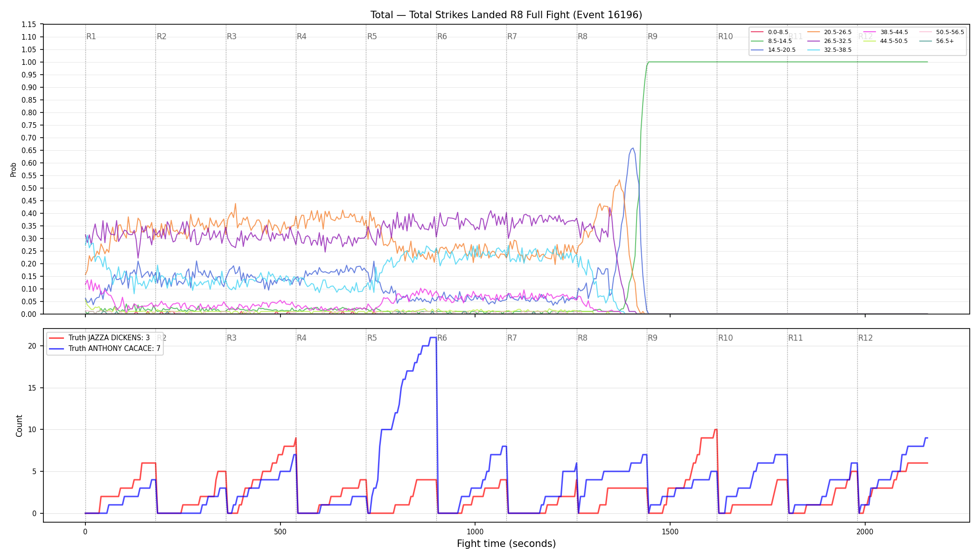The height and width of the screenshot is (560, 980).
Task: Click the R12 round marker in count chart
Action: coord(866,338)
